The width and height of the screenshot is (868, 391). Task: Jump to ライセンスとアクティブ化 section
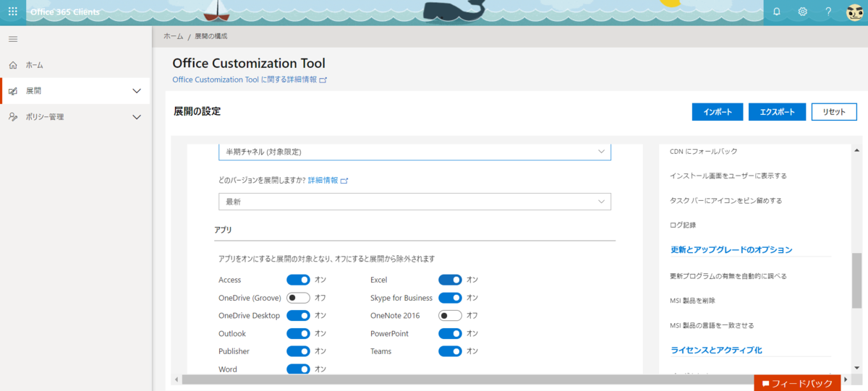tap(716, 351)
